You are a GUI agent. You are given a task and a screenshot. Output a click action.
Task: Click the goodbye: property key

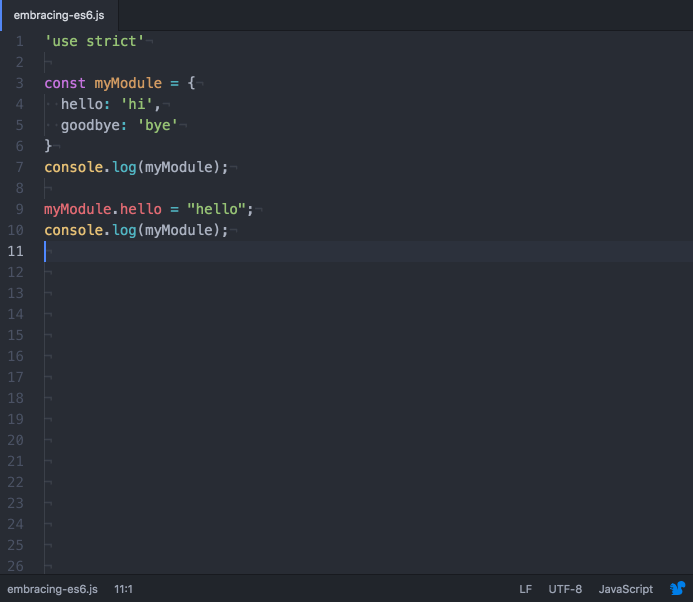94,126
